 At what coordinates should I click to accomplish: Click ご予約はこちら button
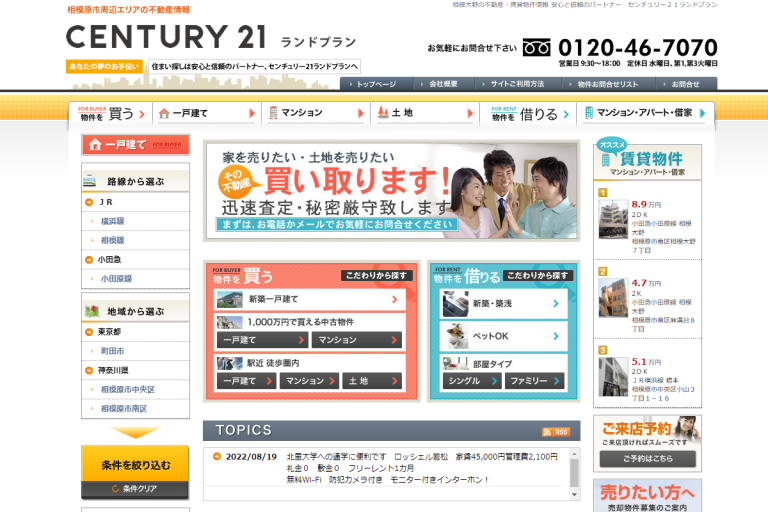click(648, 459)
